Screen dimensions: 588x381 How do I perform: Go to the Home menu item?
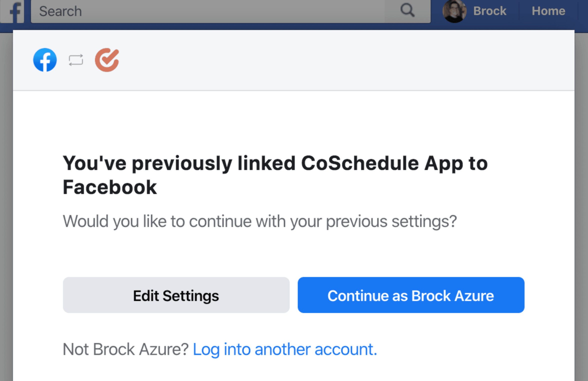click(548, 11)
